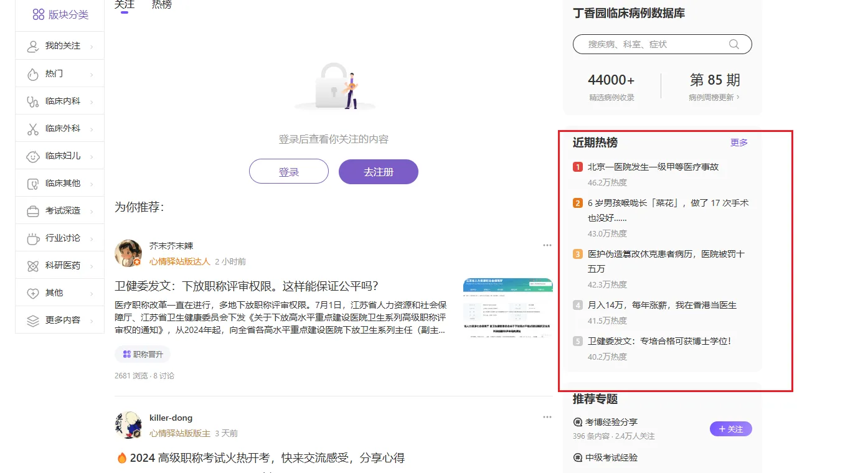
Task: Click the 登录 button
Action: (288, 172)
